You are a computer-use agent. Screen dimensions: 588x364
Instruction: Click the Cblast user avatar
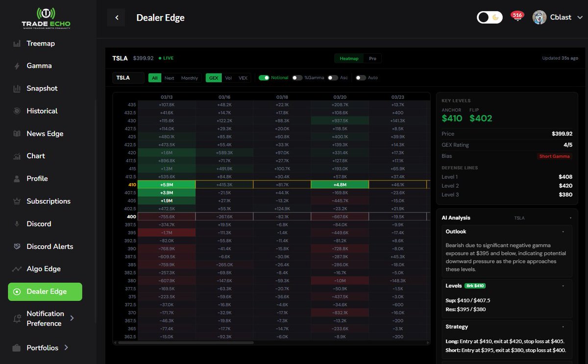click(x=539, y=17)
